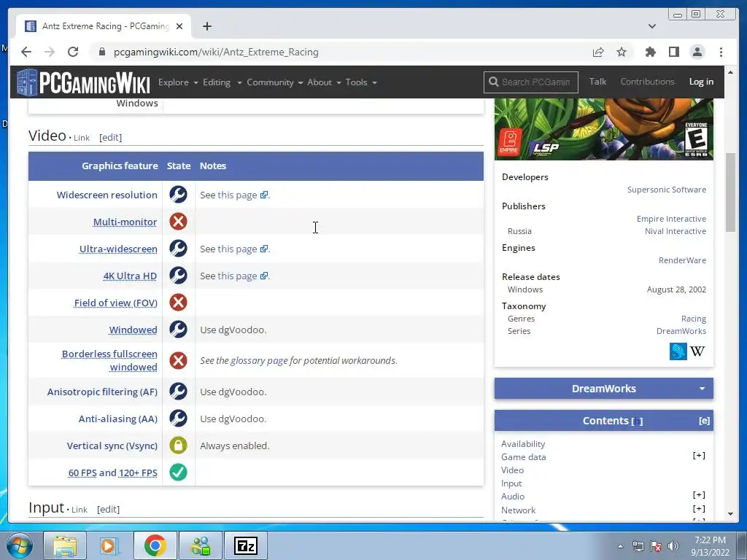747x560 pixels.
Task: Click the red X icon for Multi-monitor
Action: [x=178, y=222]
